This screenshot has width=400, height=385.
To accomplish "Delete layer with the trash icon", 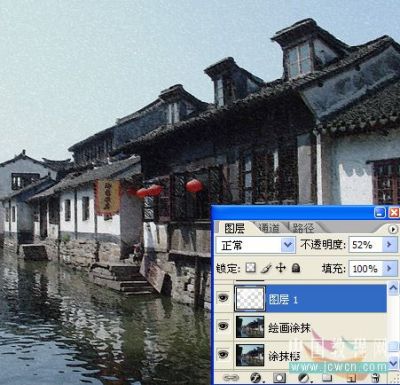I will click(x=376, y=378).
